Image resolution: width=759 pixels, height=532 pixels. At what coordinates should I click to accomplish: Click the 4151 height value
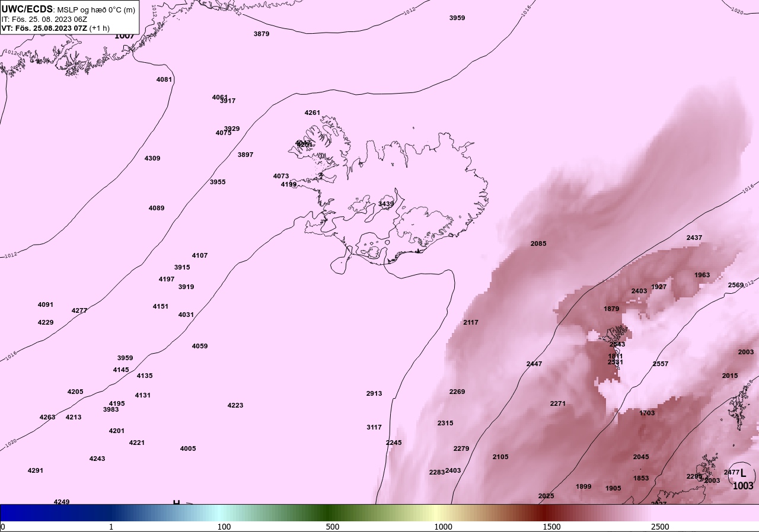(x=161, y=306)
